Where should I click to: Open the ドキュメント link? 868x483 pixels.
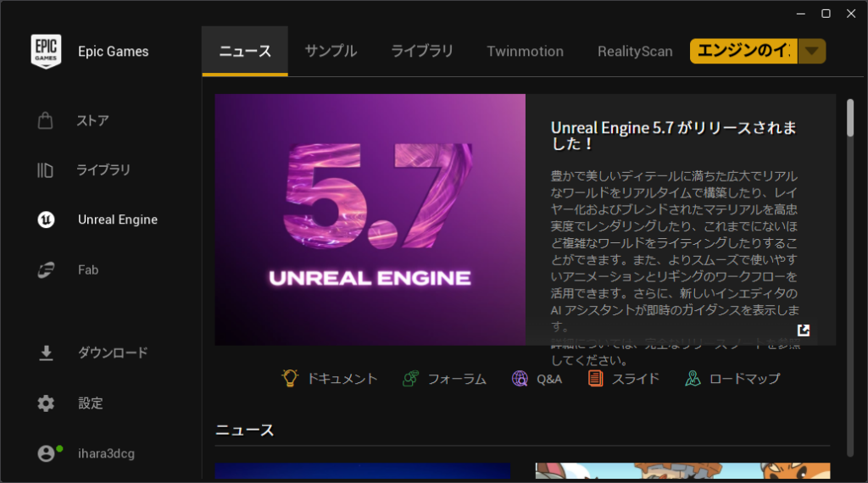330,379
